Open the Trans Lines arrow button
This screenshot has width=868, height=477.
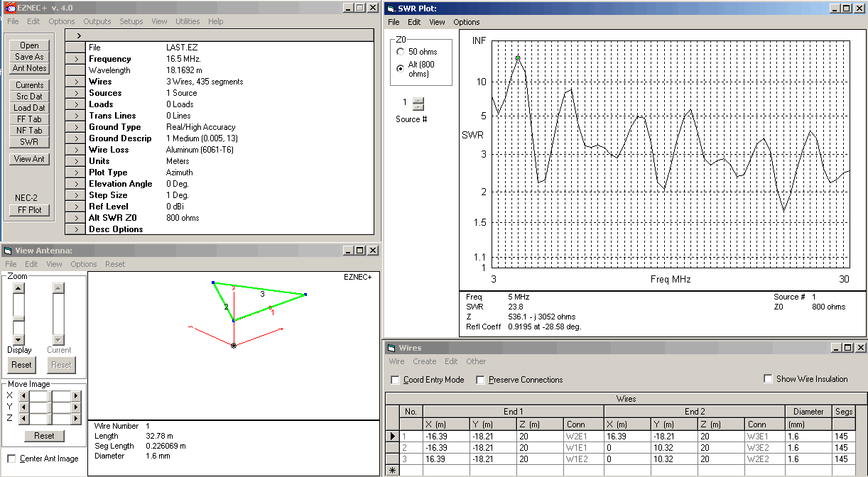pyautogui.click(x=75, y=116)
